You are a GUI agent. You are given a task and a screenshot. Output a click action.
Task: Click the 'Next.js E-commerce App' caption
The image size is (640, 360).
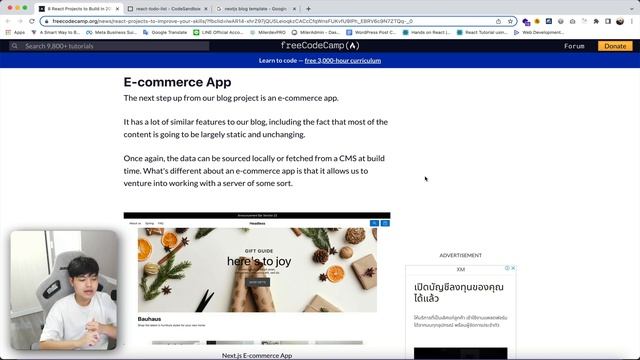257,356
